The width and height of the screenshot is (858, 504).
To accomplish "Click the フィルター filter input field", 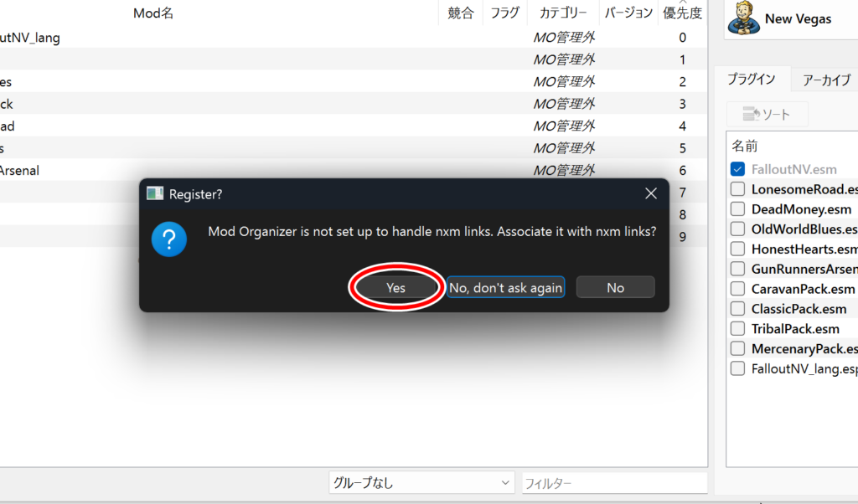I will coord(613,483).
